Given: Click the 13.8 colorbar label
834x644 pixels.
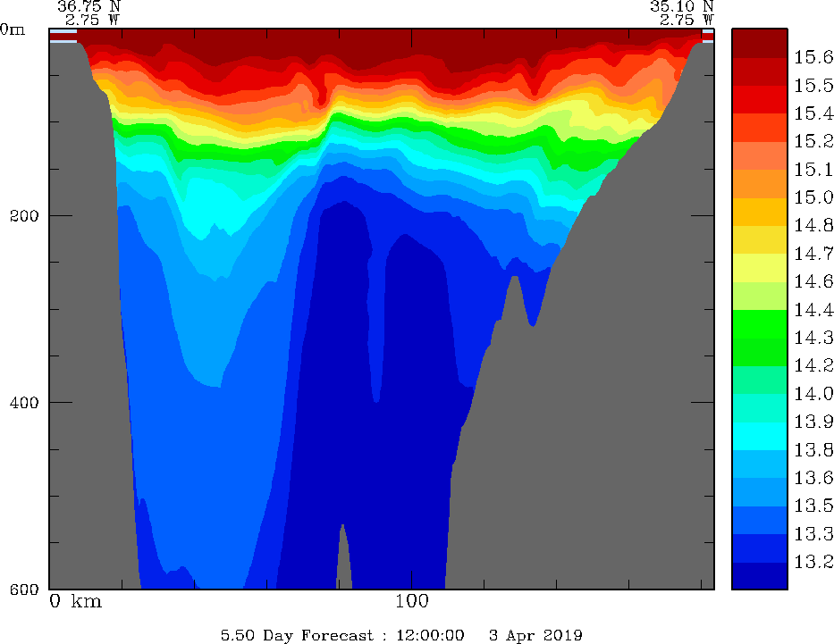Looking at the screenshot, I should point(813,450).
